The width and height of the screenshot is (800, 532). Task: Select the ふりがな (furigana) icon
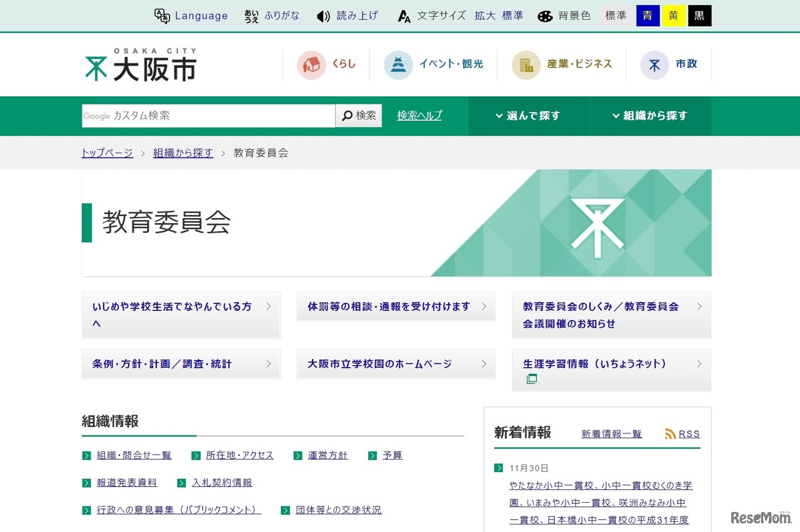pos(252,16)
